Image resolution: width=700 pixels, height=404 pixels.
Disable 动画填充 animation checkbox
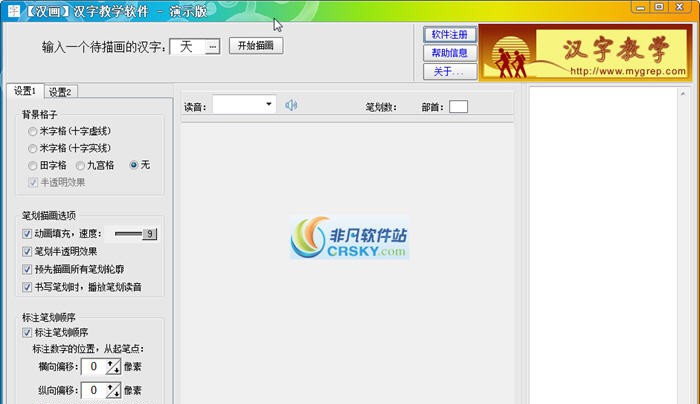[27, 233]
